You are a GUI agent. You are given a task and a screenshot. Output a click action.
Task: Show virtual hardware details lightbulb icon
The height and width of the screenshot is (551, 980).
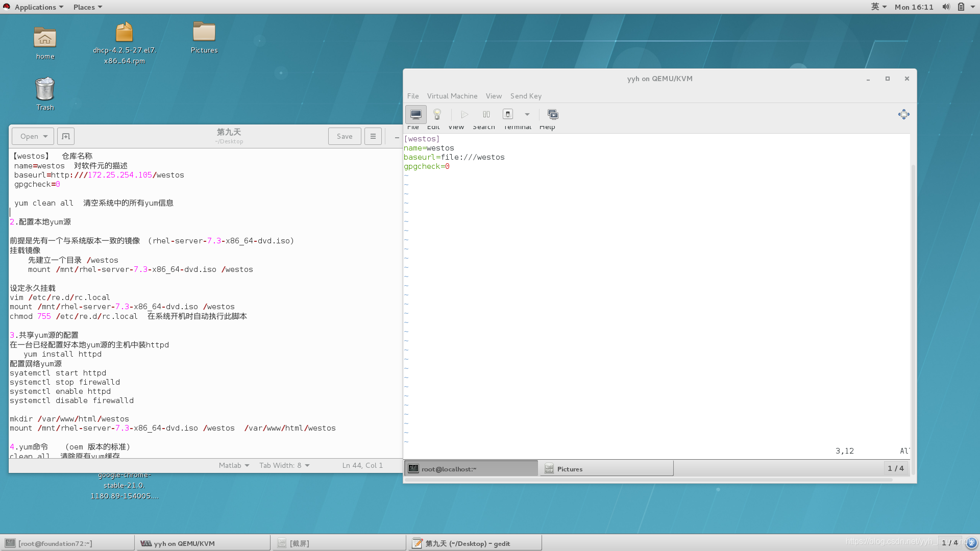437,114
